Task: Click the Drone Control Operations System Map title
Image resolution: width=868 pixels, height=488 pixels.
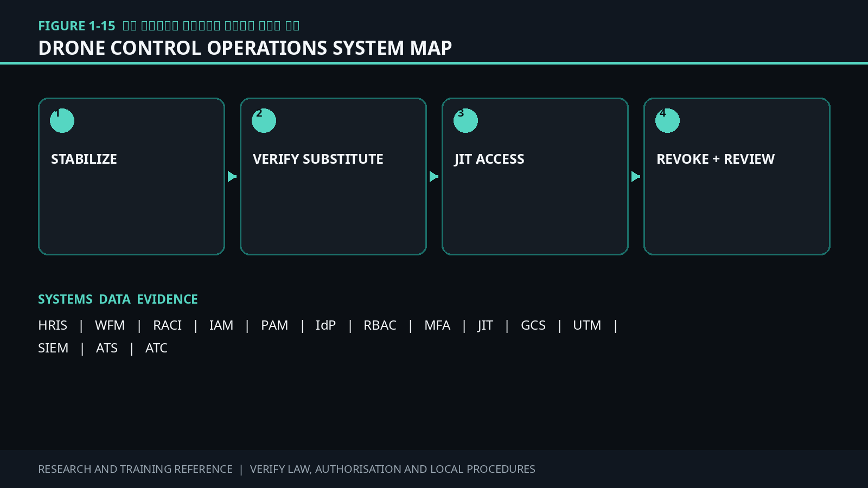Action: (x=245, y=48)
